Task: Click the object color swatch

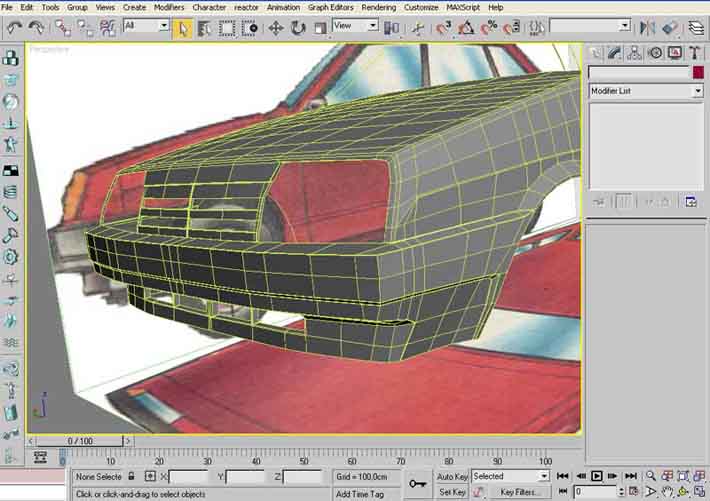Action: (697, 72)
